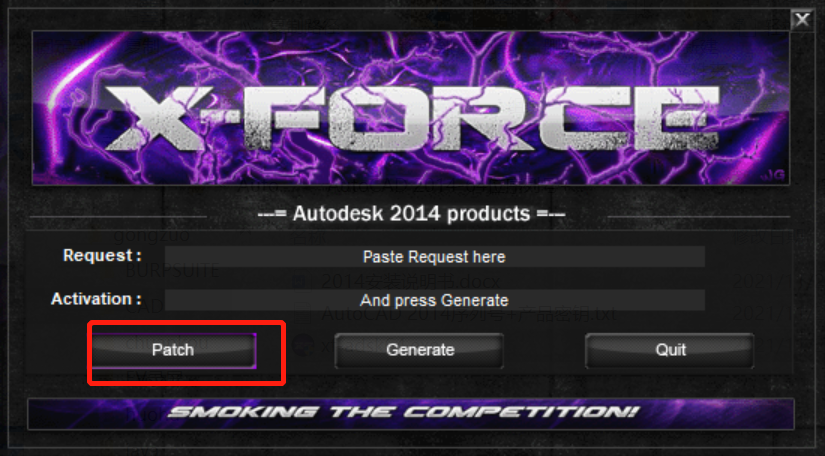Screen dimensions: 825x456
Task: Click the 'Request :' label
Action: pyautogui.click(x=103, y=256)
